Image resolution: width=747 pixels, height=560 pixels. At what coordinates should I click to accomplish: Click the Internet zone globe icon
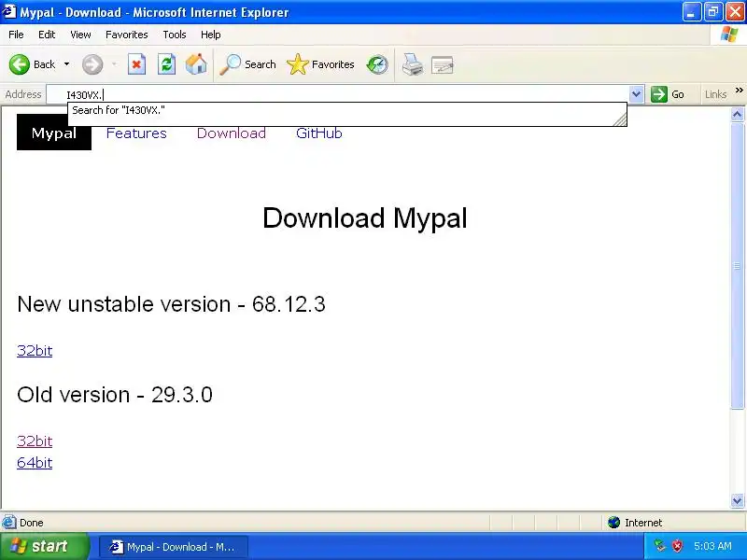pyautogui.click(x=613, y=523)
